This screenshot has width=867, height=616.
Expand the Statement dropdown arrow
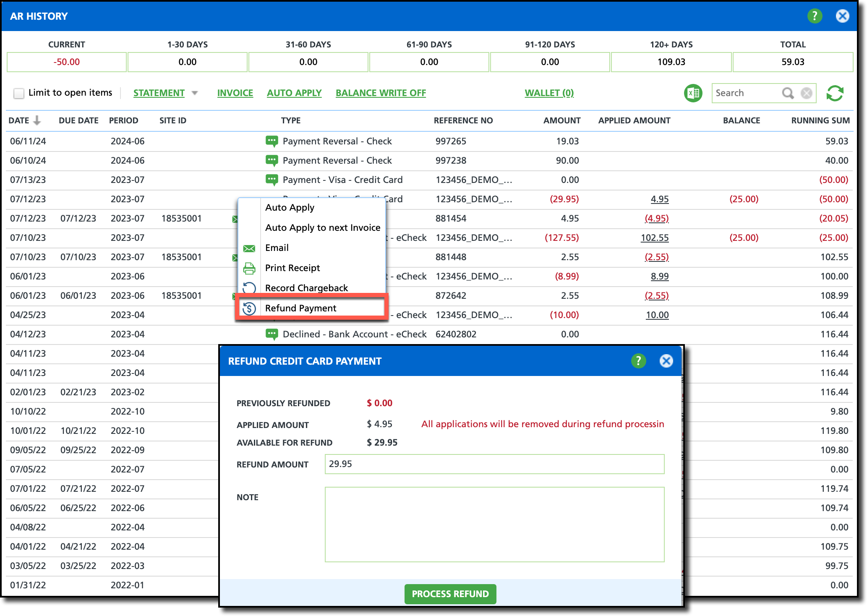195,93
